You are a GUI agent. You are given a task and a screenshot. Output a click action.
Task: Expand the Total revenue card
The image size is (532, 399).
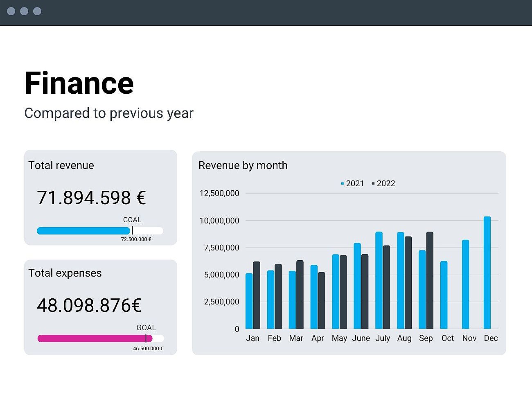pyautogui.click(x=100, y=198)
